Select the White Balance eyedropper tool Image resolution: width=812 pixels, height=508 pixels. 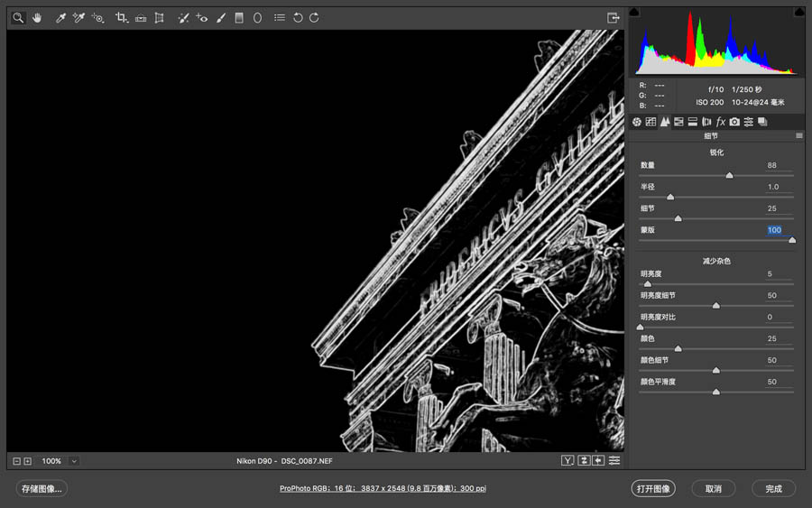click(x=60, y=18)
